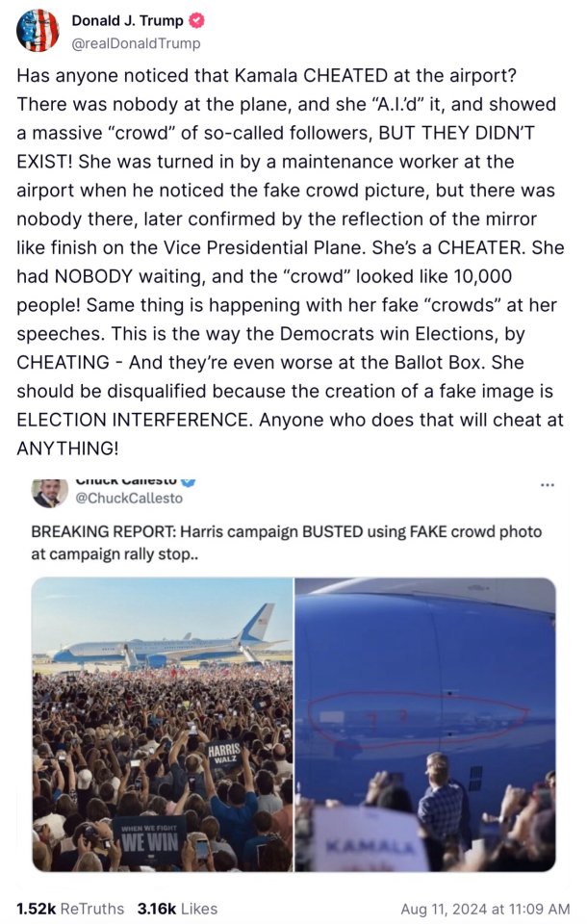The image size is (587, 924).
Task: Click the Aug 11, 2024 timestamp
Action: click(485, 908)
